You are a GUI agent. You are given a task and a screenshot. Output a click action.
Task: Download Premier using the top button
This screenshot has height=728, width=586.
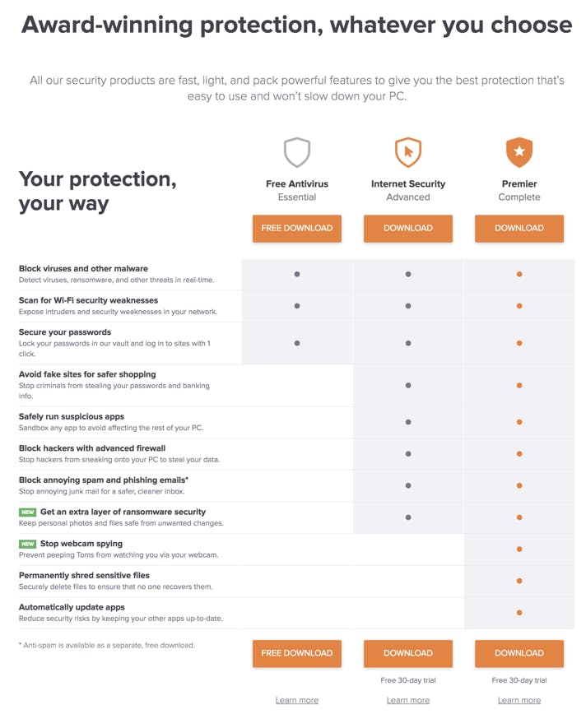(519, 228)
